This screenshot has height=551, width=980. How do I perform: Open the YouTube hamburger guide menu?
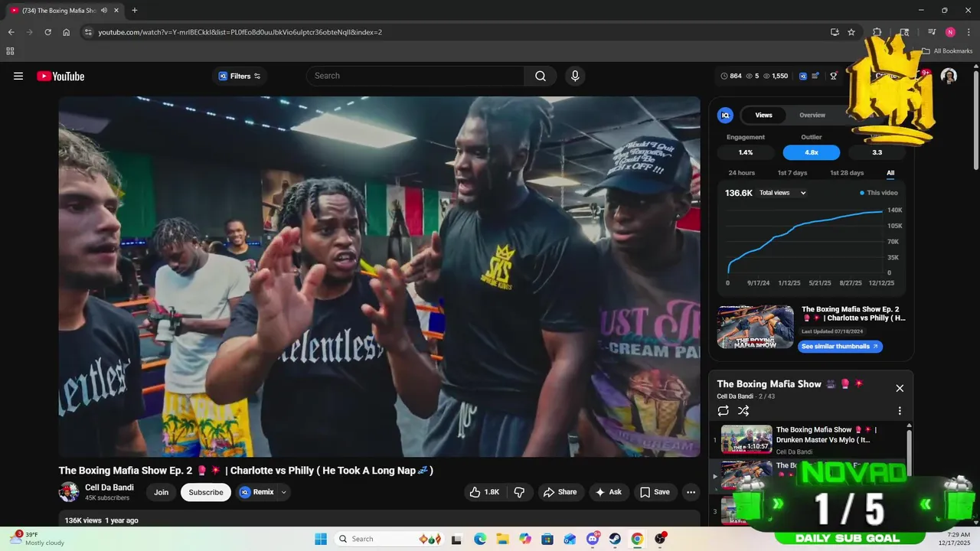(18, 76)
